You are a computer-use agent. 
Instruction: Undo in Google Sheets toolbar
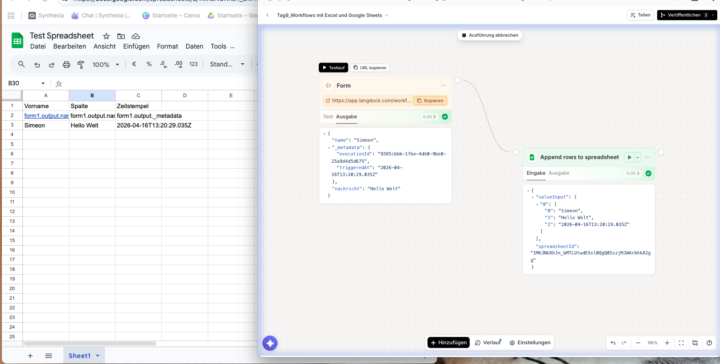37,65
